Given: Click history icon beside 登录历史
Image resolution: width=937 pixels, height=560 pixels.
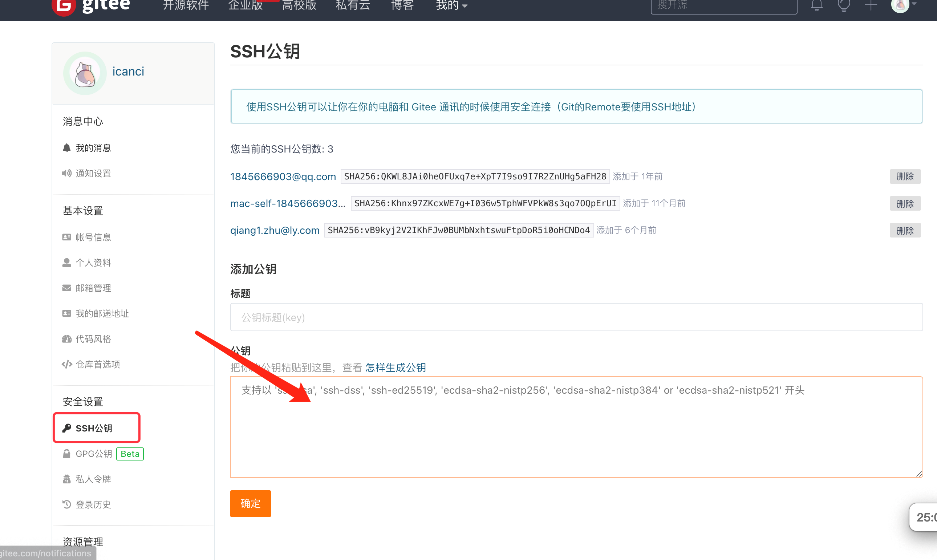Looking at the screenshot, I should coord(67,504).
